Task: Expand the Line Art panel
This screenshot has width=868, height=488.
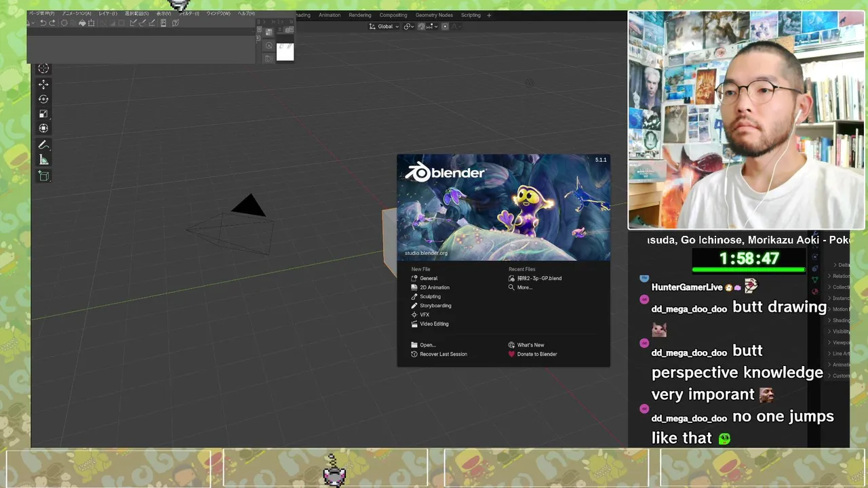Action: [840, 353]
